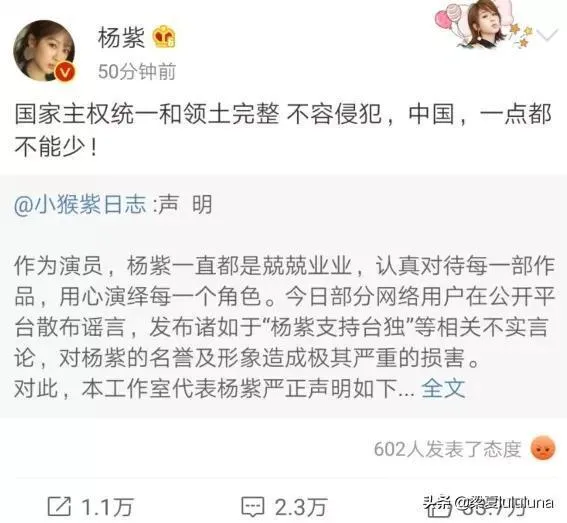Click the 50分钟前 post timestamp
The image size is (567, 523).
(x=137, y=71)
